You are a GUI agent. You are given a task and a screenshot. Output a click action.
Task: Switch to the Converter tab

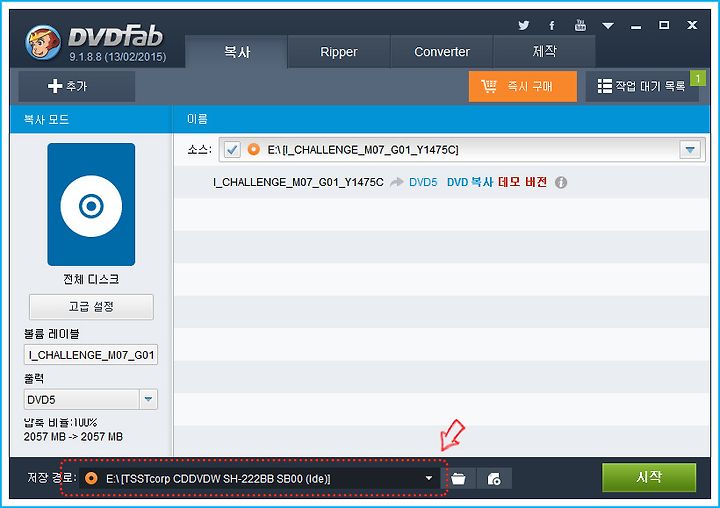click(x=442, y=52)
